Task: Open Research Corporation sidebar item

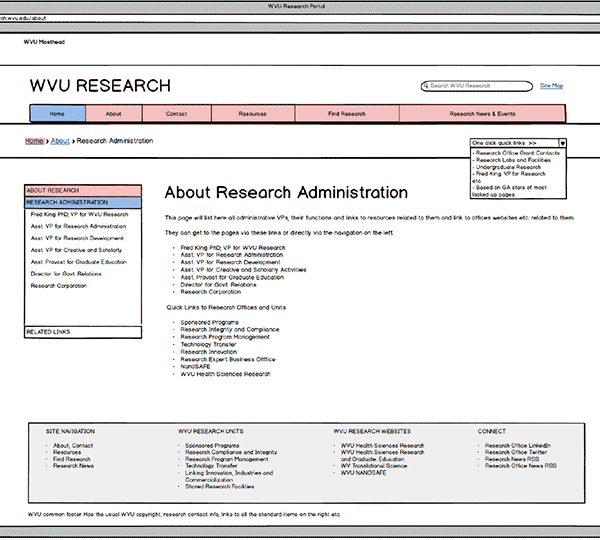Action: pyautogui.click(x=59, y=286)
